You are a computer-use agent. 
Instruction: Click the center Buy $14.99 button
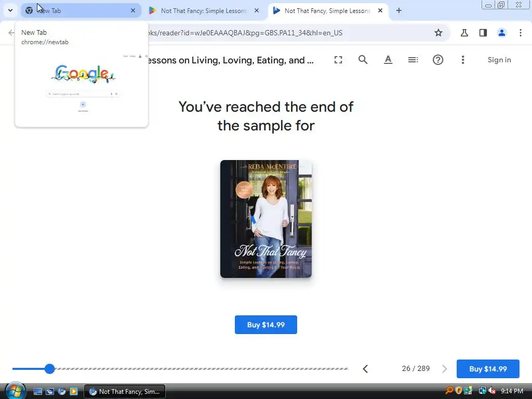click(x=266, y=325)
